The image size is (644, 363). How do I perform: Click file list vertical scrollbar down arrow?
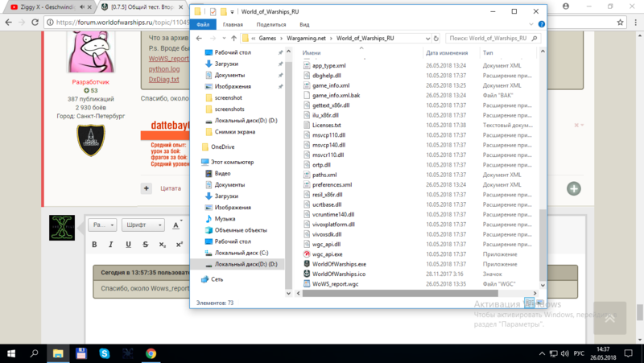[x=543, y=286]
